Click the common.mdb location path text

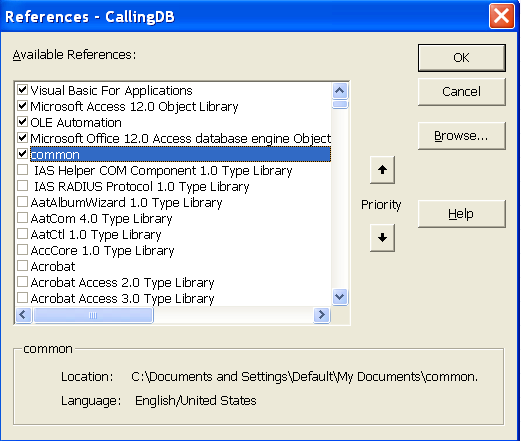click(304, 377)
